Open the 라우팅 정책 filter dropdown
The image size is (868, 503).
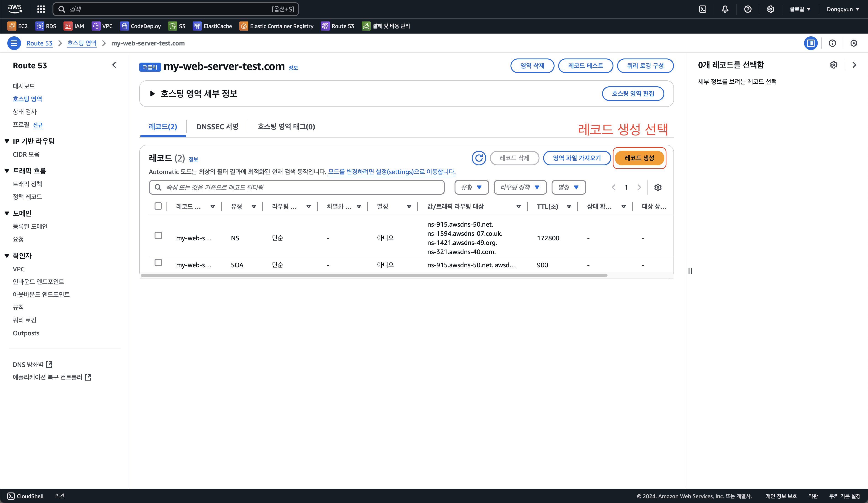coord(520,187)
